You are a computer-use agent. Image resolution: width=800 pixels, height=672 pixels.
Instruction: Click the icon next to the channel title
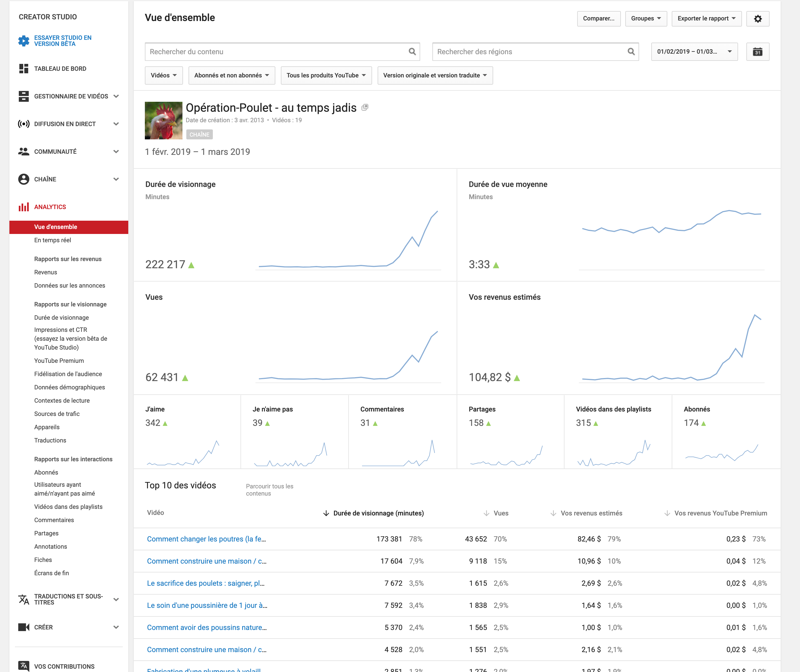365,108
